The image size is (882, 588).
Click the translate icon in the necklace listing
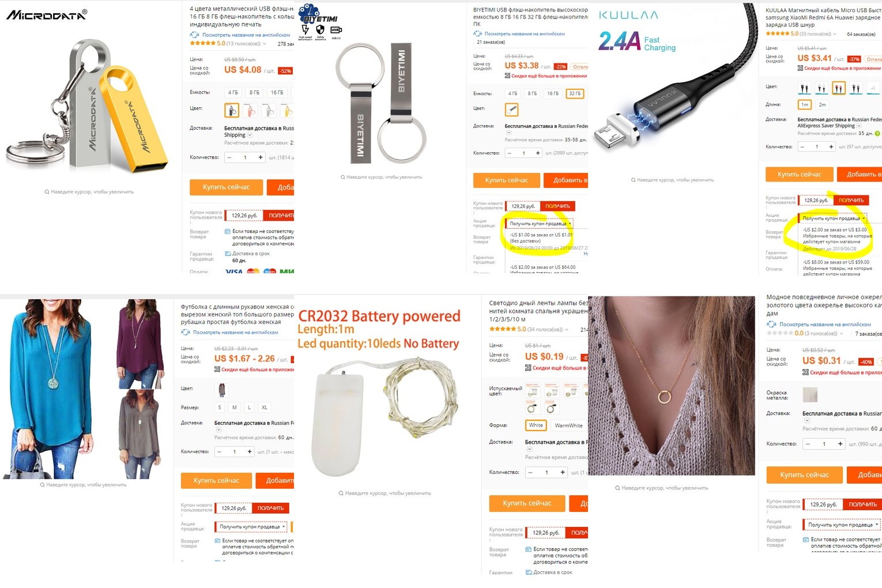pyautogui.click(x=771, y=324)
